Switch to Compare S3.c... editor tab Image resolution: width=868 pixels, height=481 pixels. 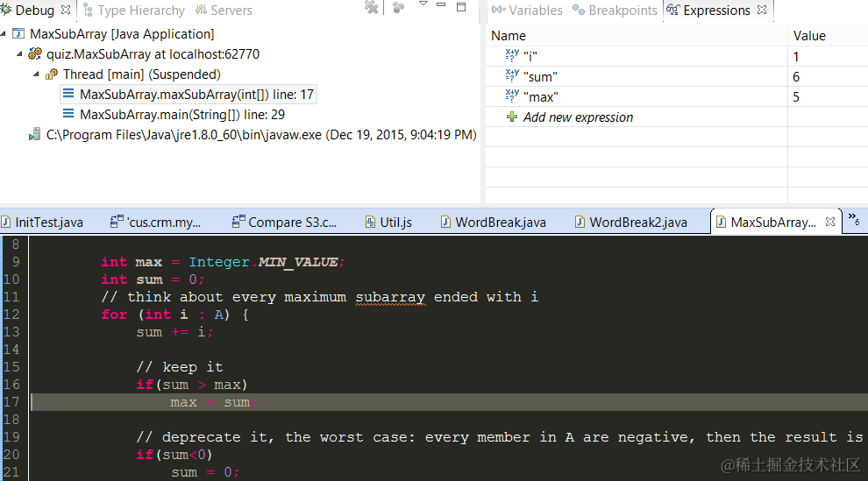pyautogui.click(x=285, y=223)
